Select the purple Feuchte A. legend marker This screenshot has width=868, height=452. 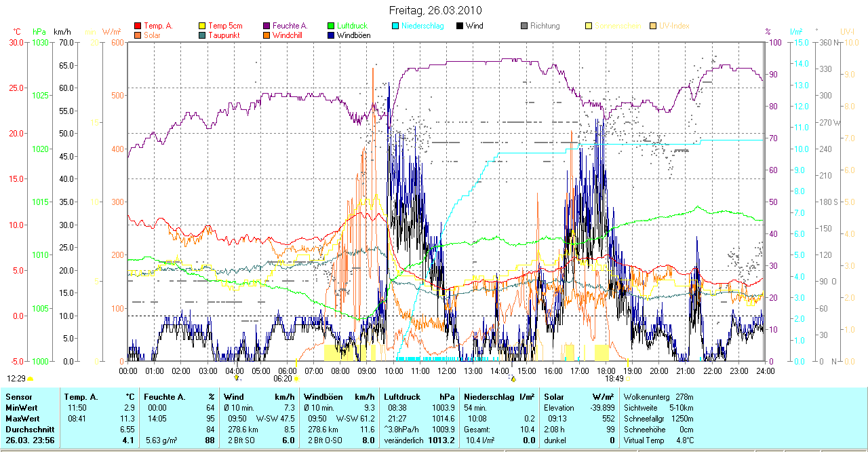click(267, 26)
